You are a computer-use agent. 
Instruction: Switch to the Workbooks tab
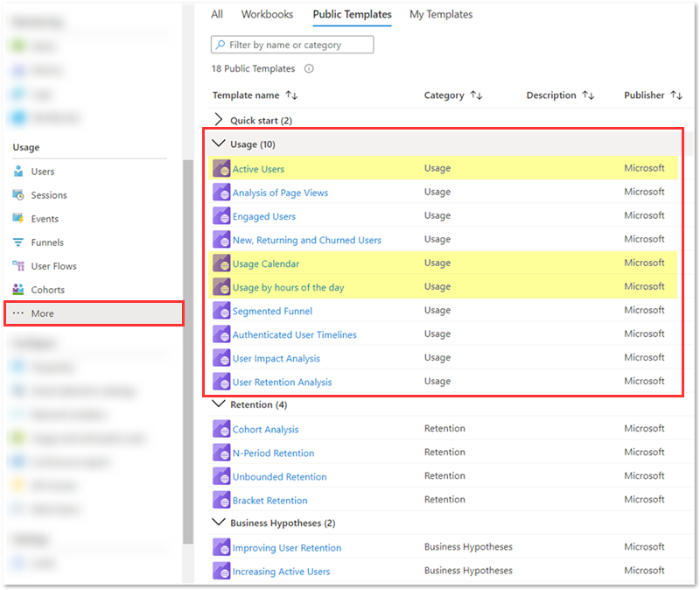pyautogui.click(x=267, y=14)
